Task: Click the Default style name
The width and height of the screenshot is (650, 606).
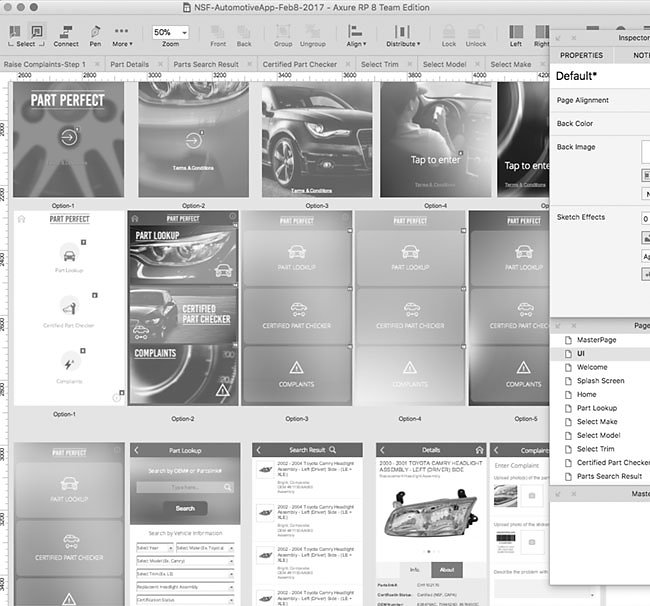Action: click(x=576, y=76)
